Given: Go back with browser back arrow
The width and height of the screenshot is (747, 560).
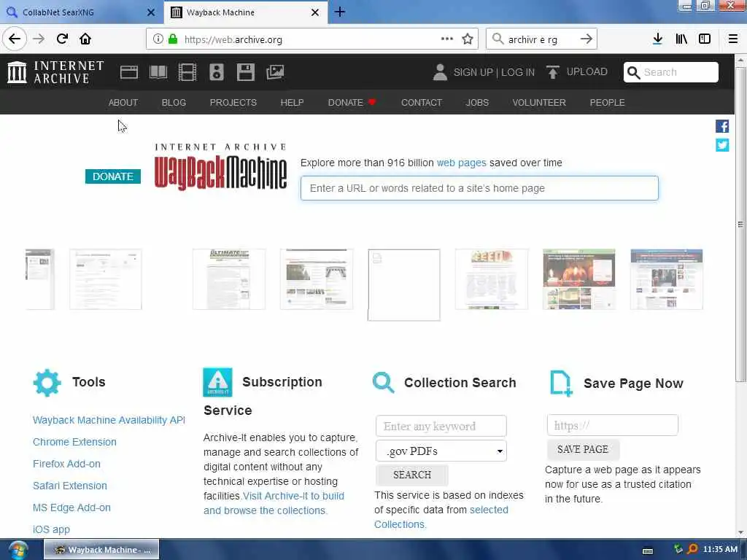Looking at the screenshot, I should click(x=15, y=39).
